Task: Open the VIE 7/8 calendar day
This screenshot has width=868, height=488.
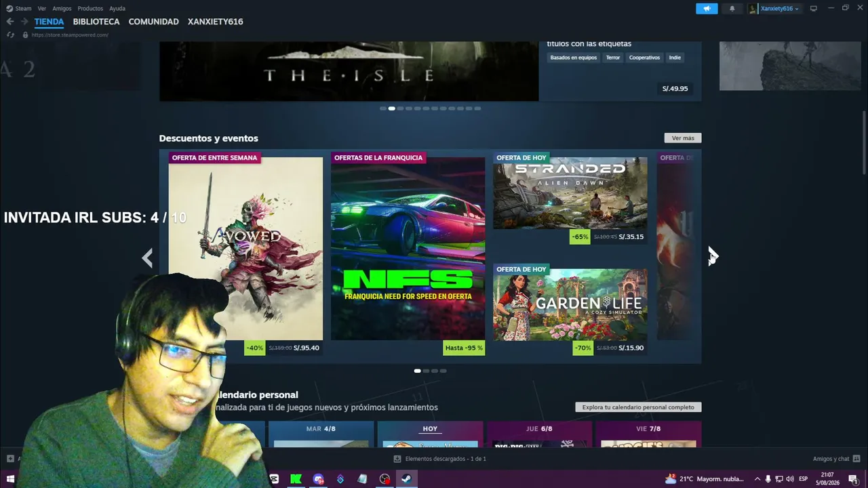Action: pos(648,434)
